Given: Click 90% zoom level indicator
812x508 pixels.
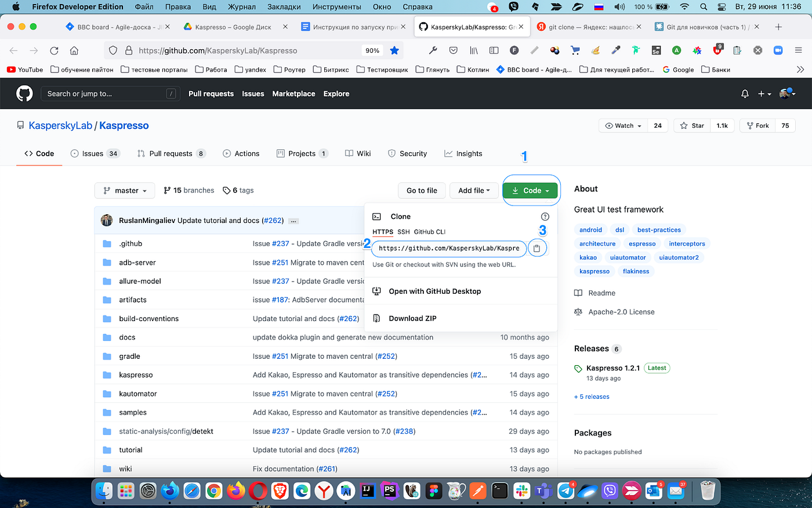Looking at the screenshot, I should (372, 51).
